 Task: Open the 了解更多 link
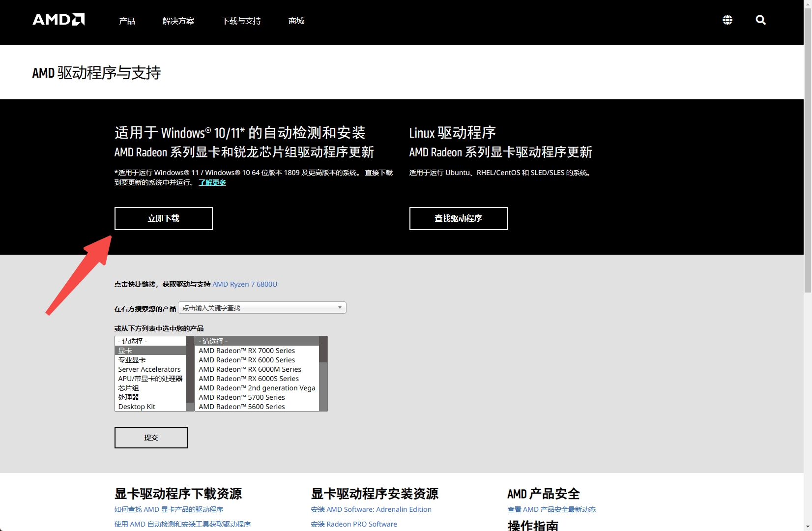pos(212,182)
